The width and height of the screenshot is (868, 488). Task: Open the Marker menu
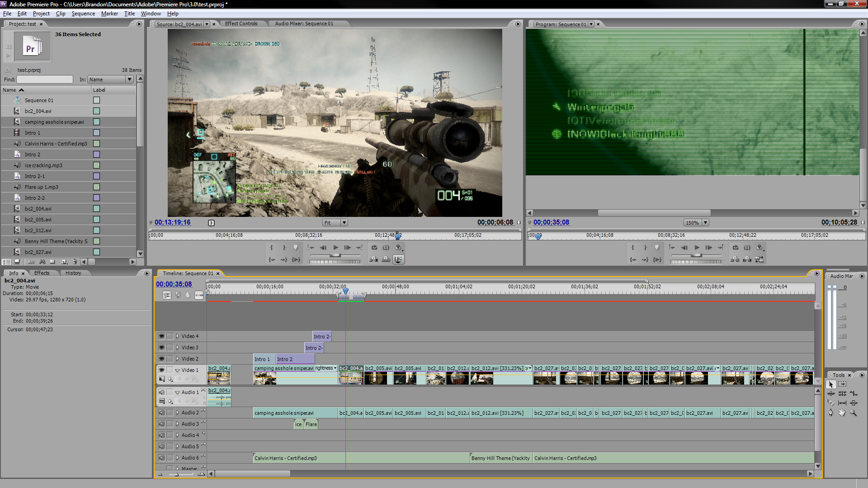point(109,14)
